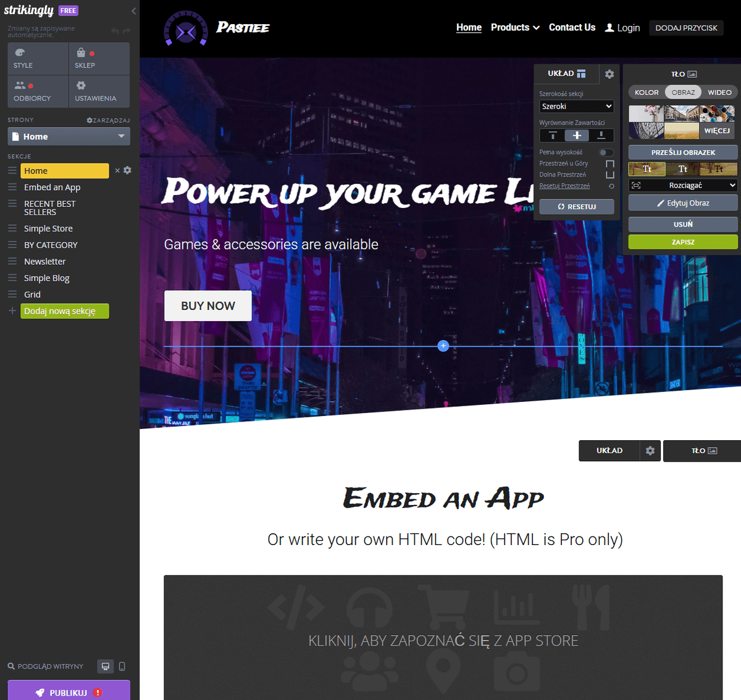Switch background to WIDEO tab
The width and height of the screenshot is (741, 700).
[x=719, y=93]
